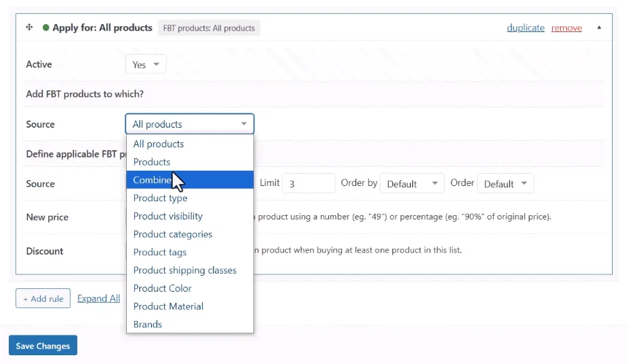
Task: Collapse the rule with the triangle arrow
Action: click(600, 28)
